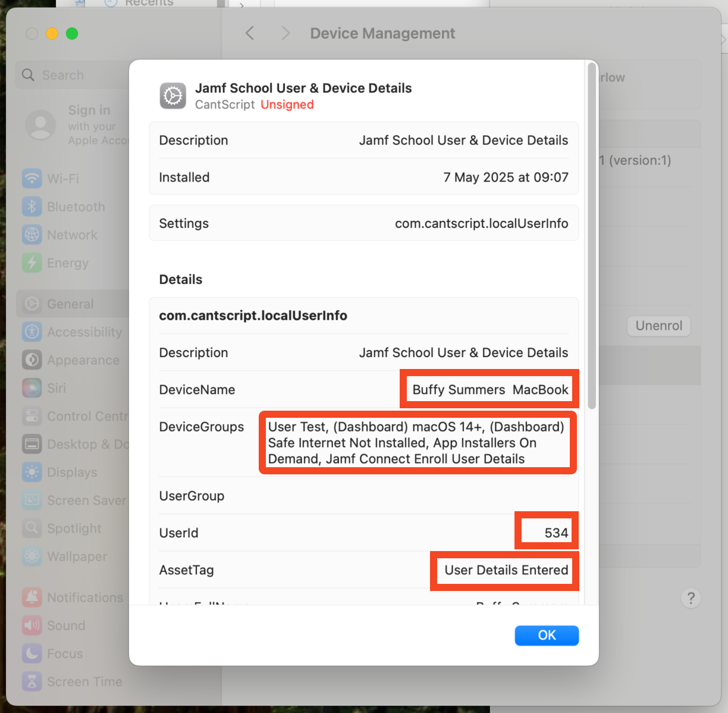
Task: Open the Desktop & Dock icon
Action: [x=32, y=444]
